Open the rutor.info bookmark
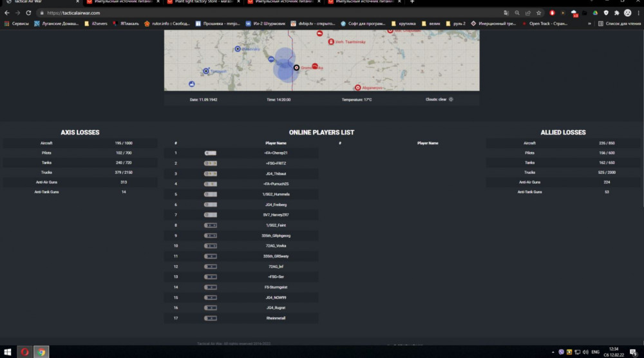Screen dimensions: 644x358 (166, 23)
